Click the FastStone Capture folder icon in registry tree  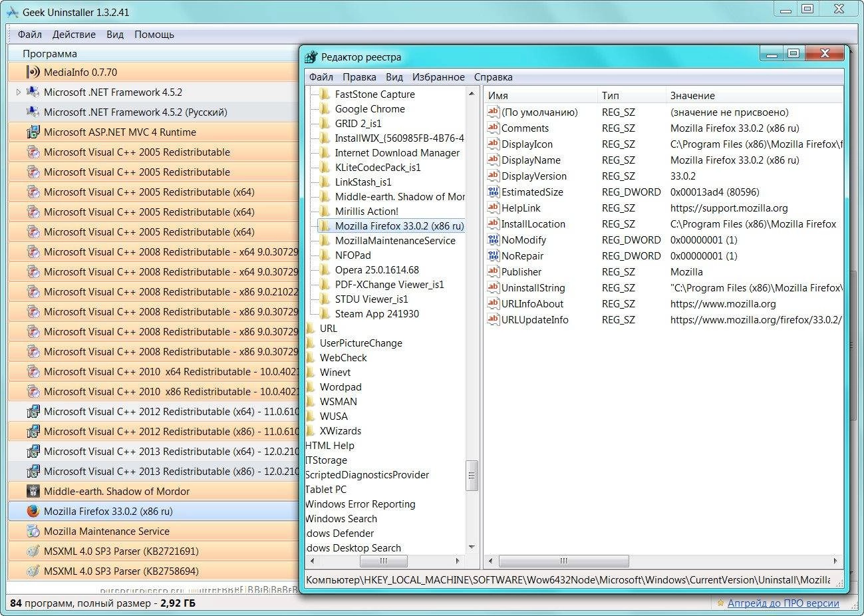(325, 94)
